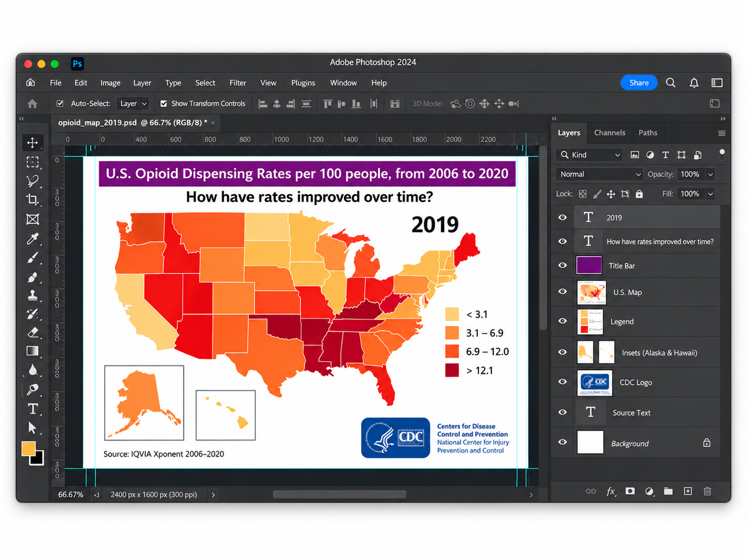Image resolution: width=747 pixels, height=560 pixels.
Task: Select the Clone Stamp tool
Action: (x=33, y=296)
